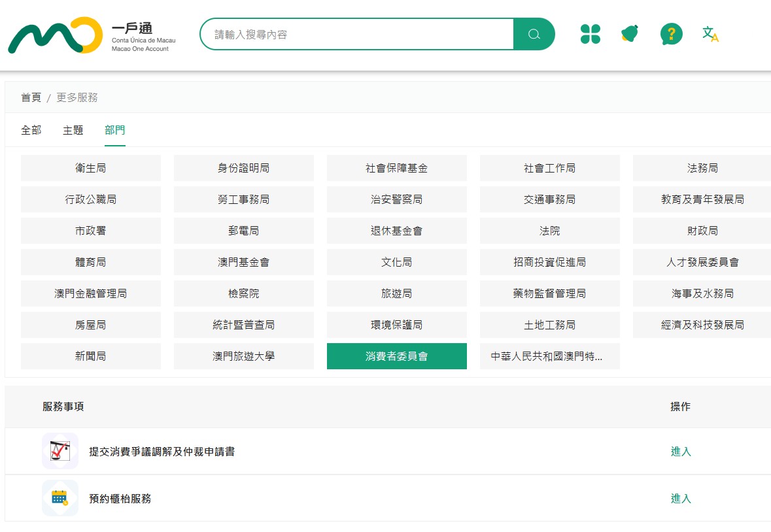Choose the truncated 中華人民共和國澳門特... button
Image resolution: width=771 pixels, height=532 pixels.
pos(549,356)
